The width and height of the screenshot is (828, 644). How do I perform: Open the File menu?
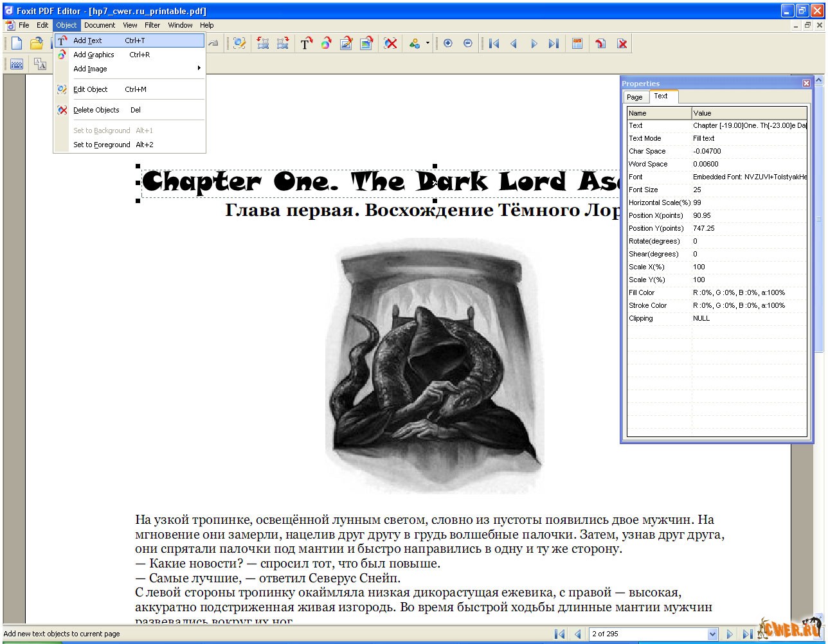click(24, 25)
